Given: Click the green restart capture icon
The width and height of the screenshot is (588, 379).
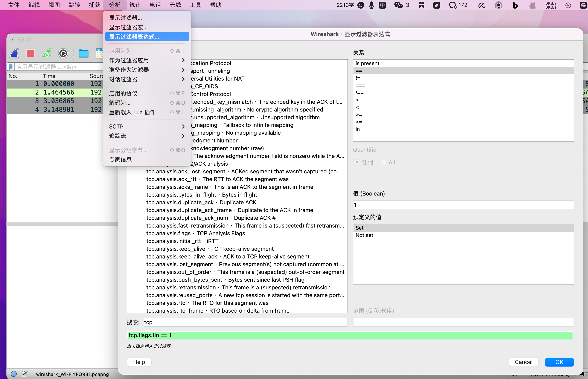Looking at the screenshot, I should (x=47, y=53).
